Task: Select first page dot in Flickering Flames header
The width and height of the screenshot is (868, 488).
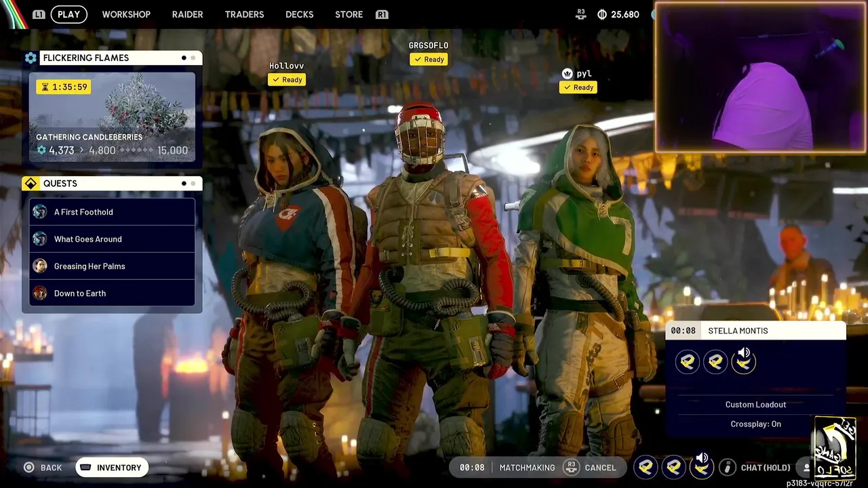Action: coord(184,58)
